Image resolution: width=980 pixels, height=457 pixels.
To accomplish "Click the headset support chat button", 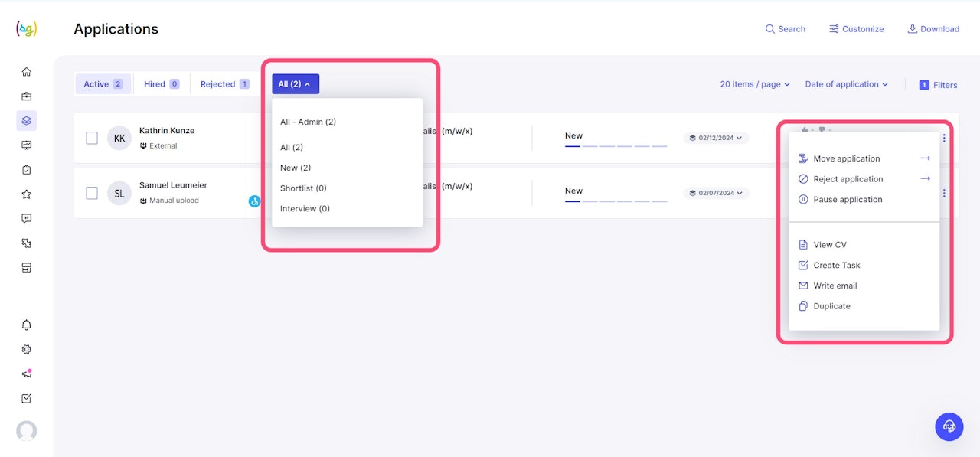I will 949,426.
